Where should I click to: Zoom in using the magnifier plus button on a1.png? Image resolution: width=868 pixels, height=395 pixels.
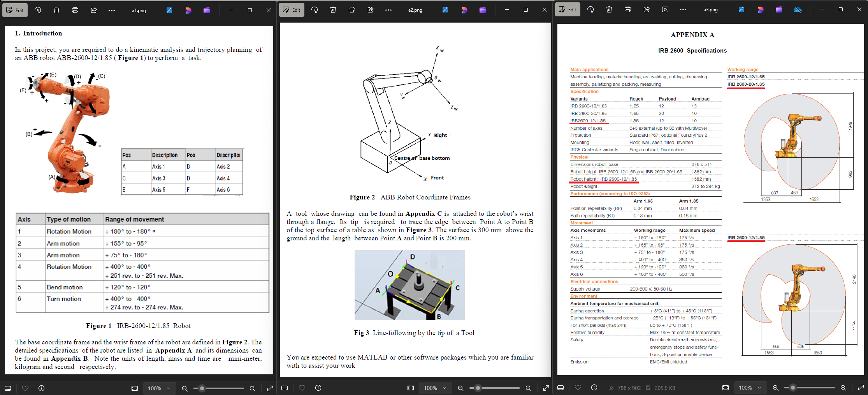[253, 388]
